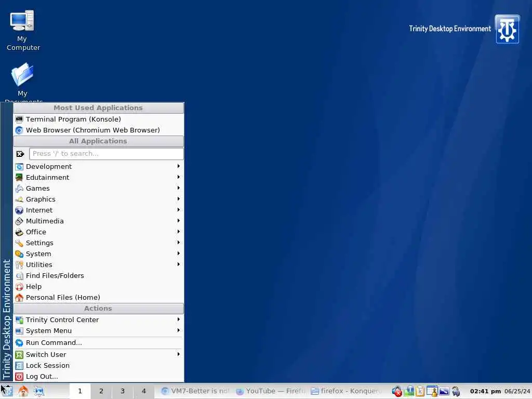This screenshot has width=532, height=399.
Task: Click the Help lifebuoy icon
Action: [19, 287]
